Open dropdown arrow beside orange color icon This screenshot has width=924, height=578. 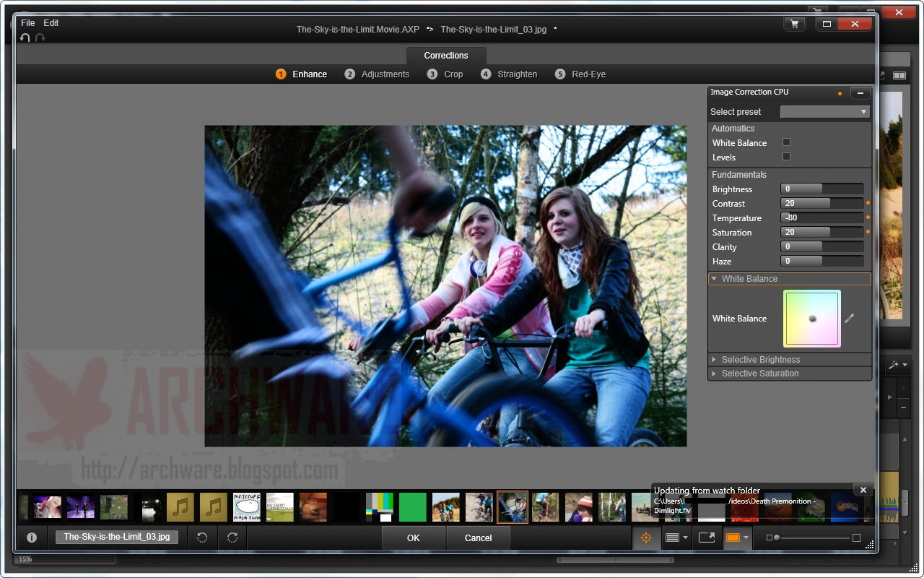746,538
